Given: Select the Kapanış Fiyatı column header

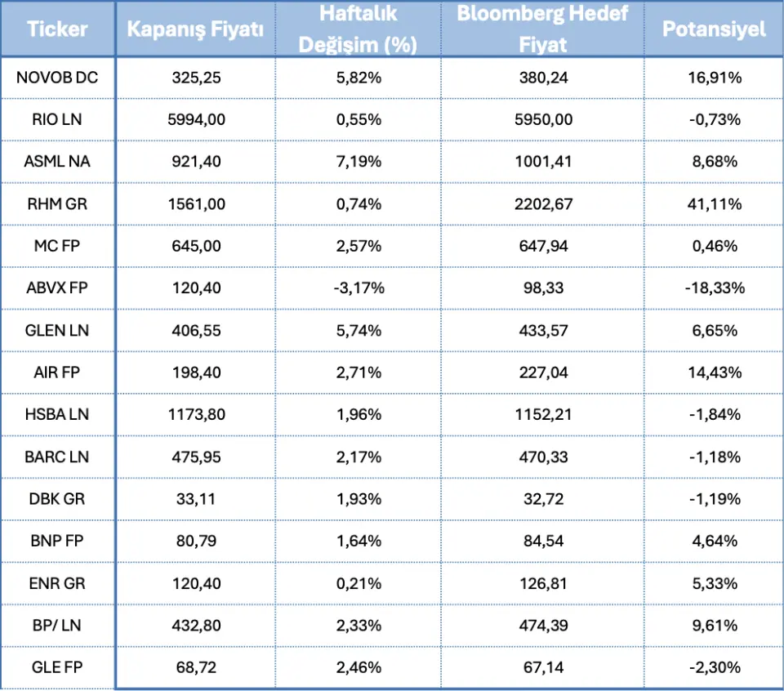Looking at the screenshot, I should pos(196,29).
